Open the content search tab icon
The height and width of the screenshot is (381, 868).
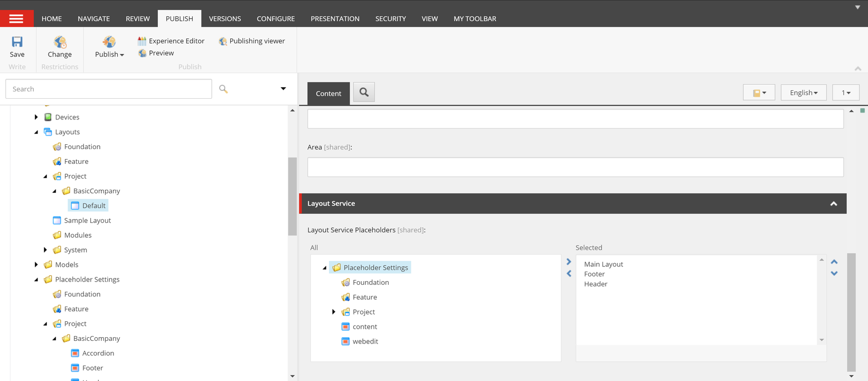tap(364, 92)
